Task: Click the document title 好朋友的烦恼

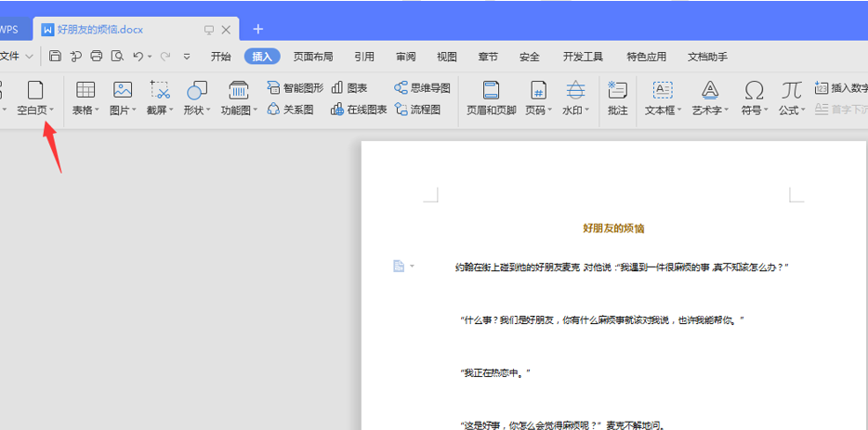Action: [613, 228]
